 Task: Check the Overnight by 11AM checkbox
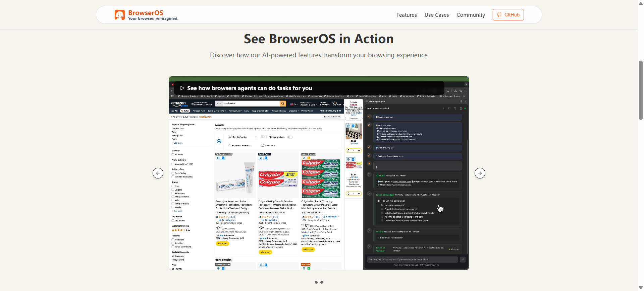[x=173, y=164]
